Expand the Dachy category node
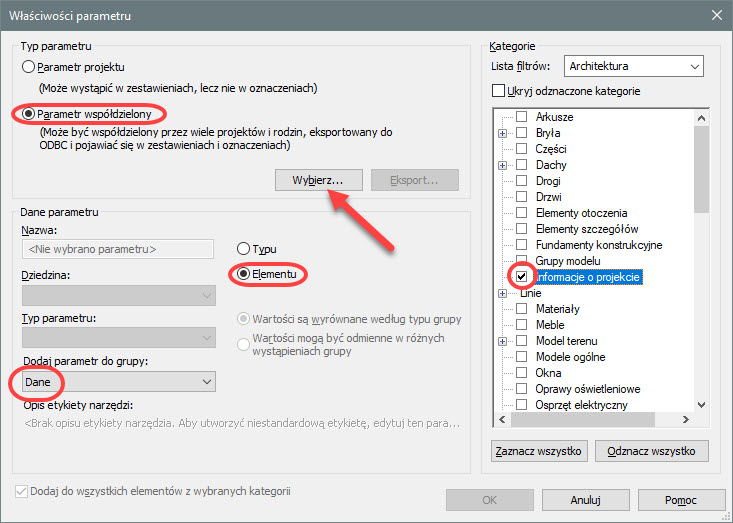The height and width of the screenshot is (523, 733). click(503, 165)
